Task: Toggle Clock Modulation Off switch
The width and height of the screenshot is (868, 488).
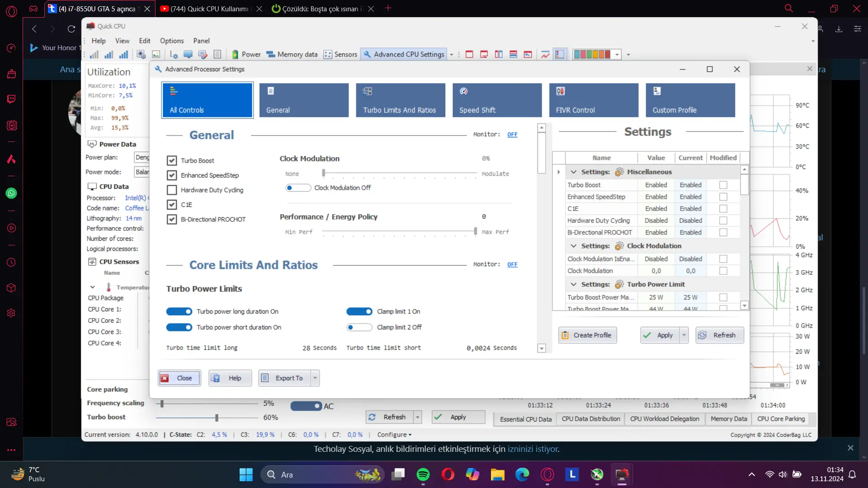Action: pos(298,188)
